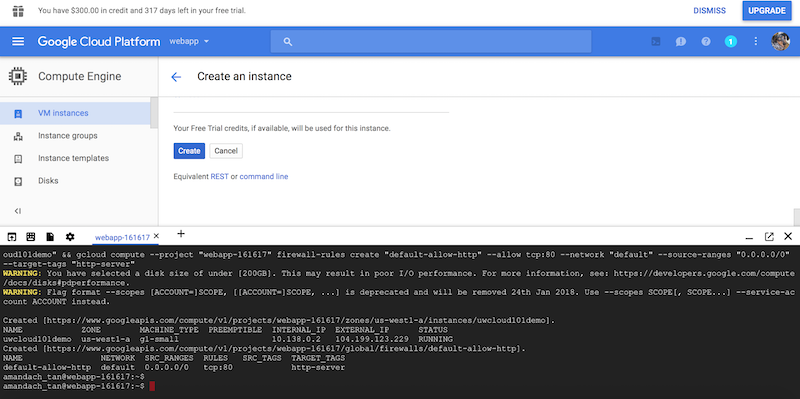
Task: Click the Cancel button
Action: coord(226,151)
